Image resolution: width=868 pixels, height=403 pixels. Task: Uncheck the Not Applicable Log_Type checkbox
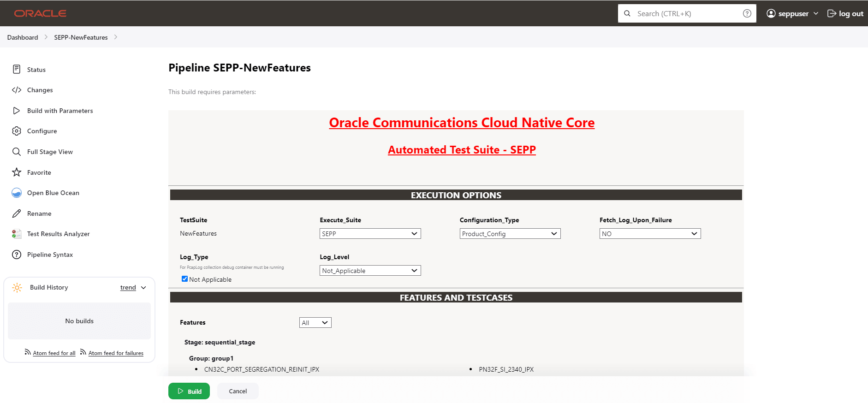tap(184, 279)
